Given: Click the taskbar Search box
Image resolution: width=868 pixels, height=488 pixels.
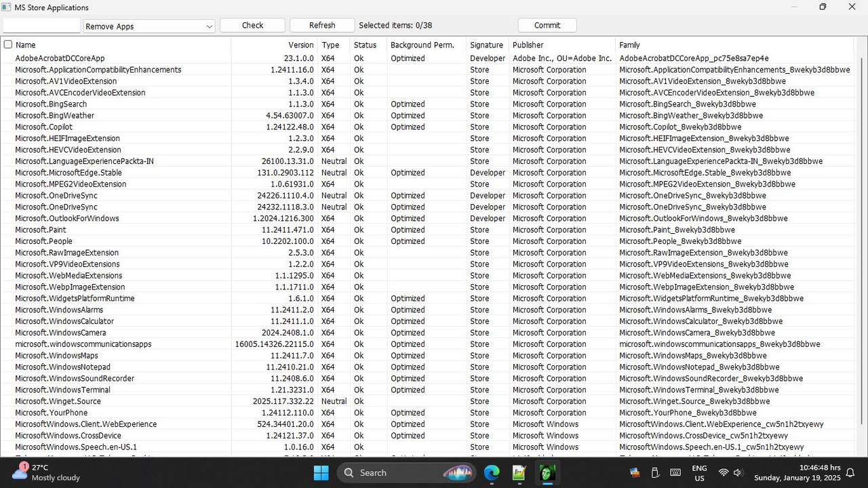Looking at the screenshot, I should 406,472.
